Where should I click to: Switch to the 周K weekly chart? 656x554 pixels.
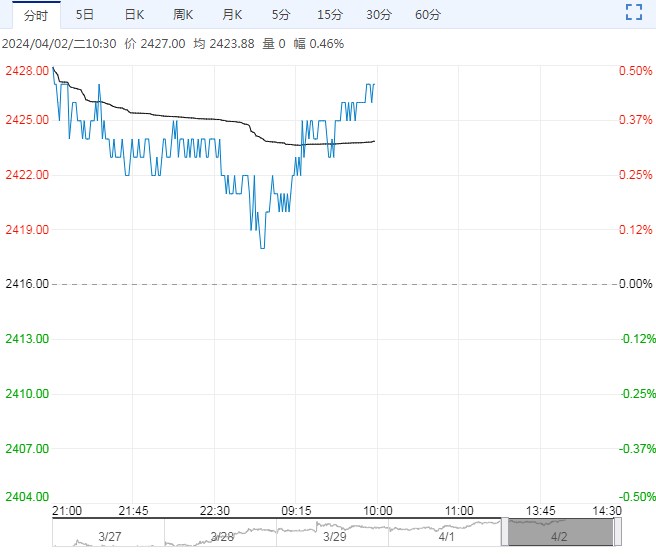pyautogui.click(x=183, y=14)
